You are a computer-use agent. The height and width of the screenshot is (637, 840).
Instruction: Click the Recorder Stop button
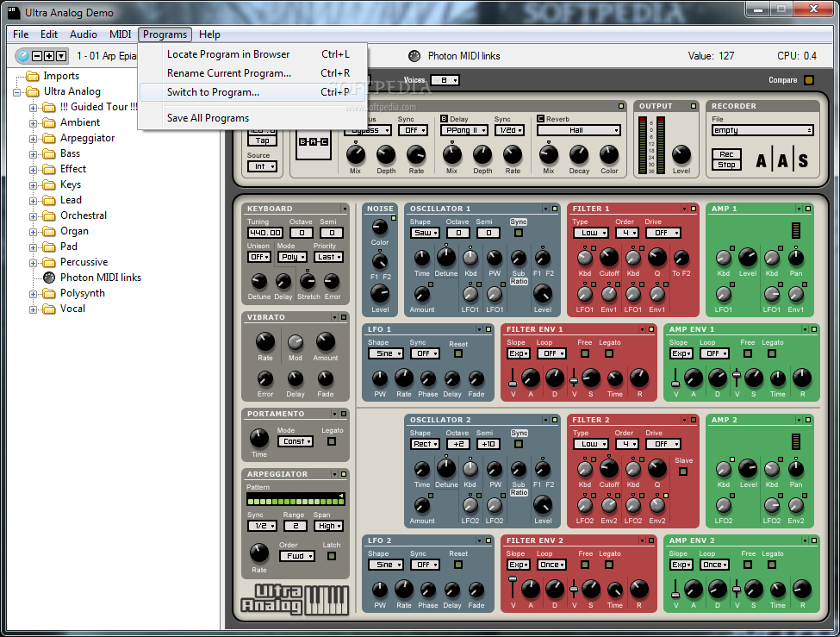pyautogui.click(x=726, y=165)
